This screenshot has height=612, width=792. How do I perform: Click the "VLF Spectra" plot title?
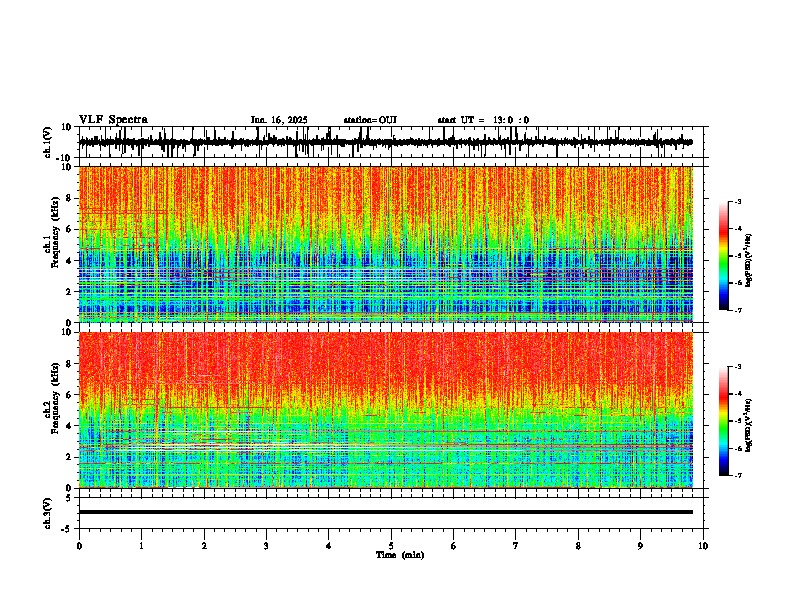pyautogui.click(x=113, y=120)
